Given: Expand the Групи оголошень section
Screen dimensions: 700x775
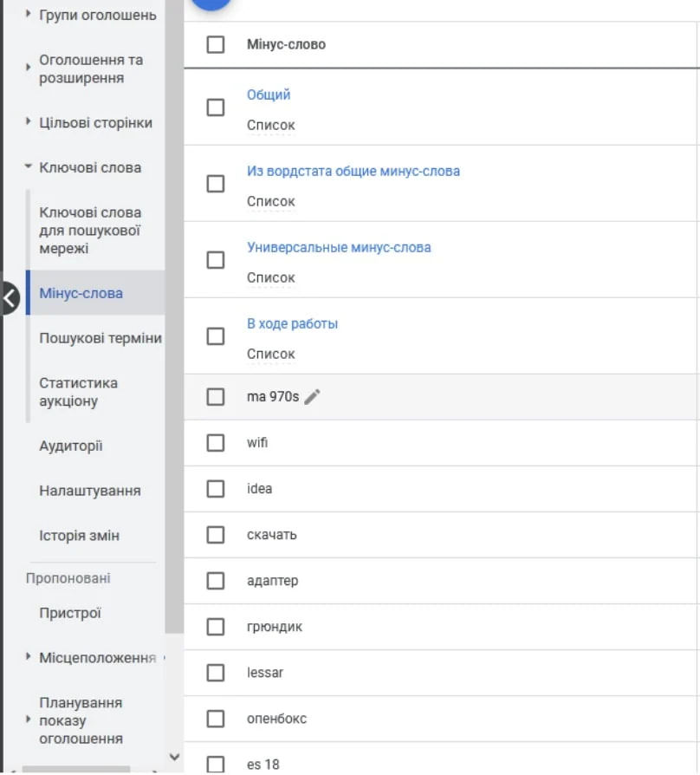Looking at the screenshot, I should coord(29,15).
